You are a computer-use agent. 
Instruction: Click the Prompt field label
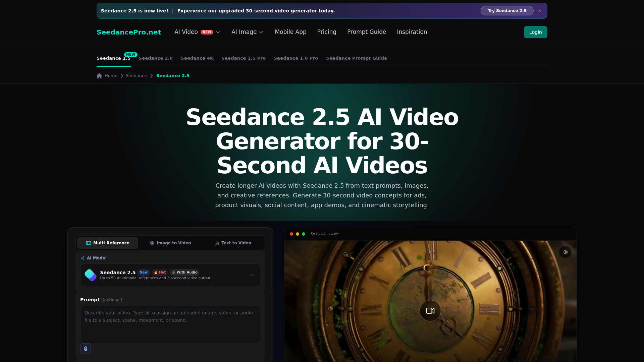pos(90,300)
